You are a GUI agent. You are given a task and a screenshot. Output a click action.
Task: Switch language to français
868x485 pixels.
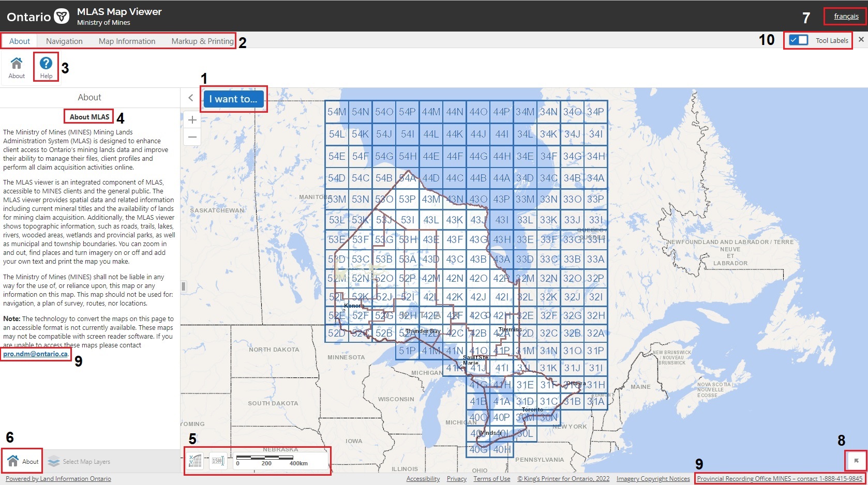tap(846, 17)
